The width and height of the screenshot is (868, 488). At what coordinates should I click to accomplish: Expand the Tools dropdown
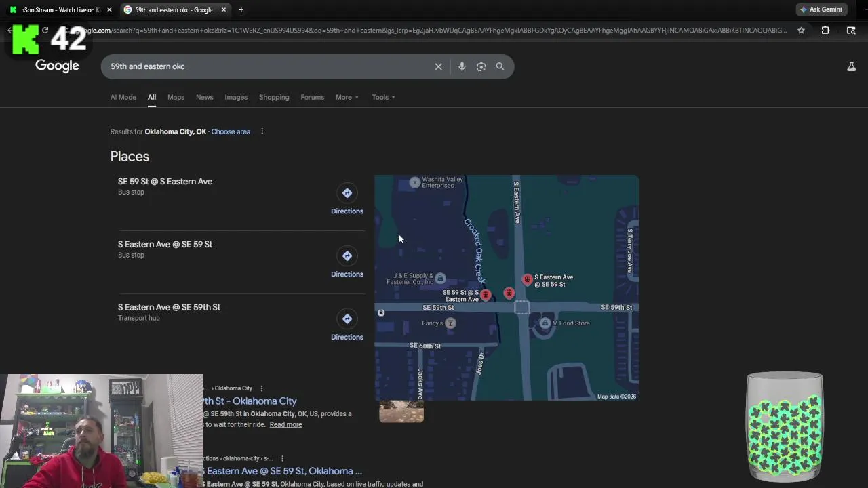click(x=383, y=97)
